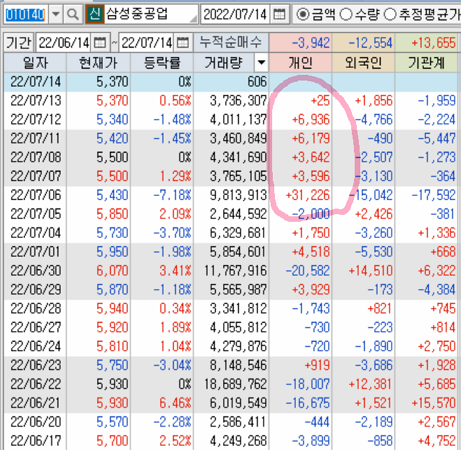
Task: Click the period end date field 22/07/14
Action: point(147,43)
